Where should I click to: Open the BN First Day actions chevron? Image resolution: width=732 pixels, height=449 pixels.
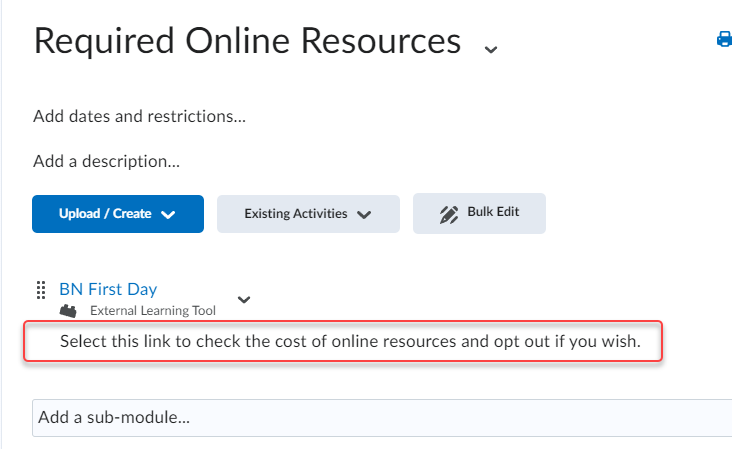pyautogui.click(x=244, y=298)
